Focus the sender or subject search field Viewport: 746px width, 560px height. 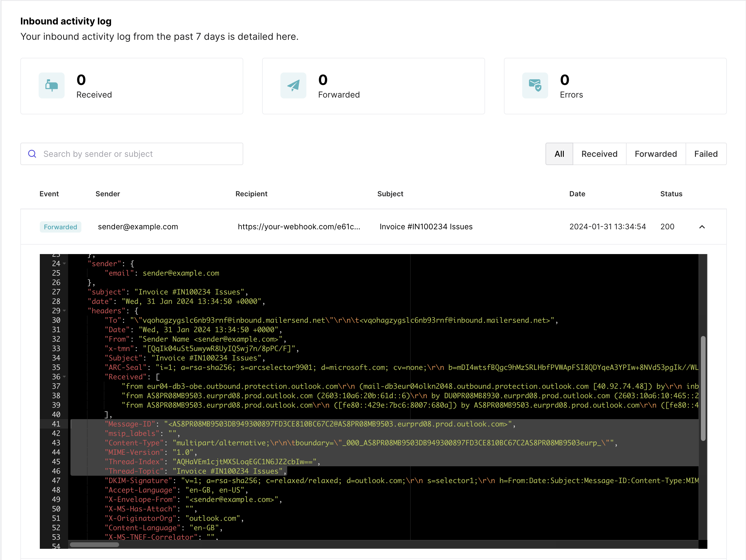132,154
